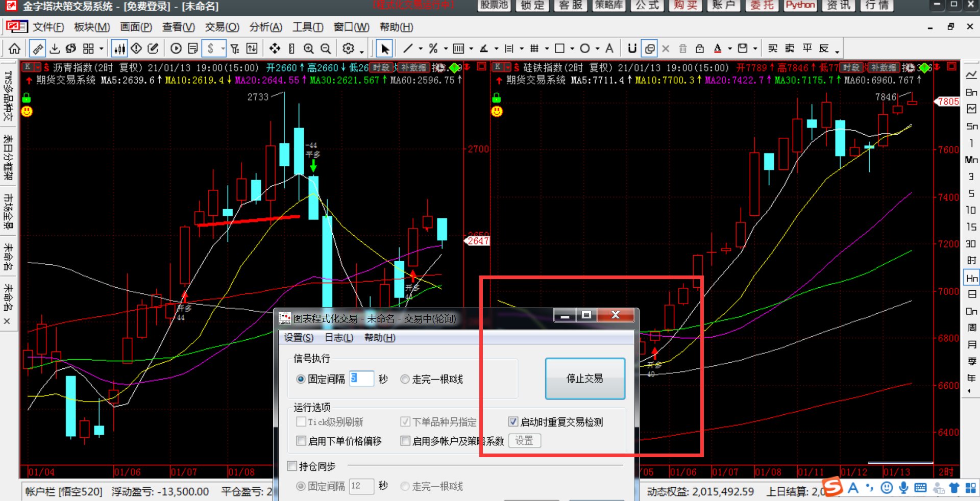Select the candlestick chart toolbar icon
This screenshot has width=980, height=501.
pos(119,48)
